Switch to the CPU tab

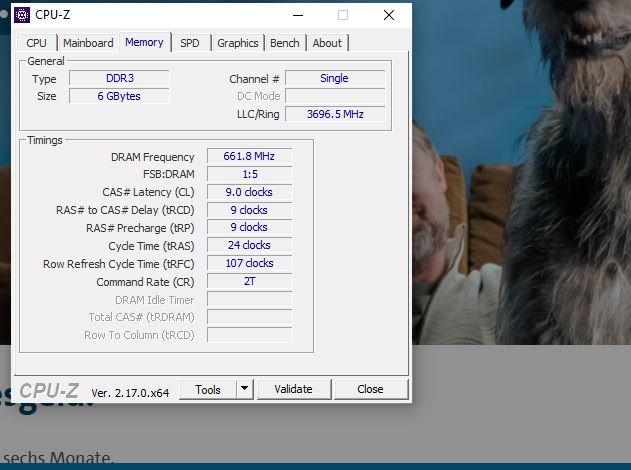pos(36,43)
